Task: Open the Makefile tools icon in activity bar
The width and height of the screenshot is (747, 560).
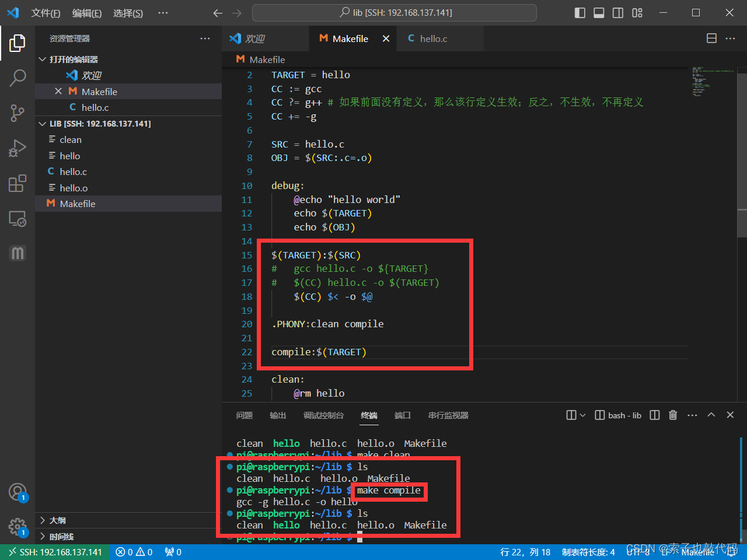Action: pyautogui.click(x=18, y=253)
